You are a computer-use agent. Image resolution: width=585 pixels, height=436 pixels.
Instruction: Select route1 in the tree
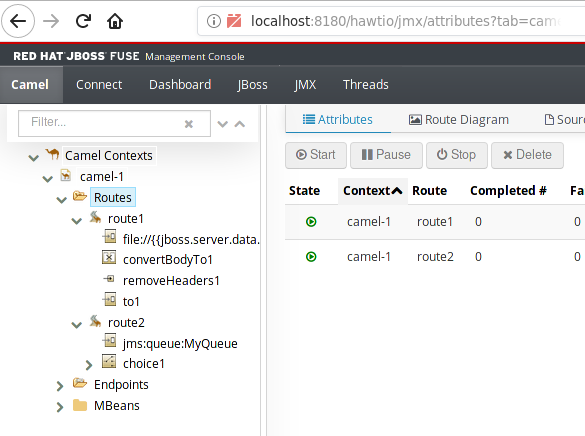(x=126, y=219)
